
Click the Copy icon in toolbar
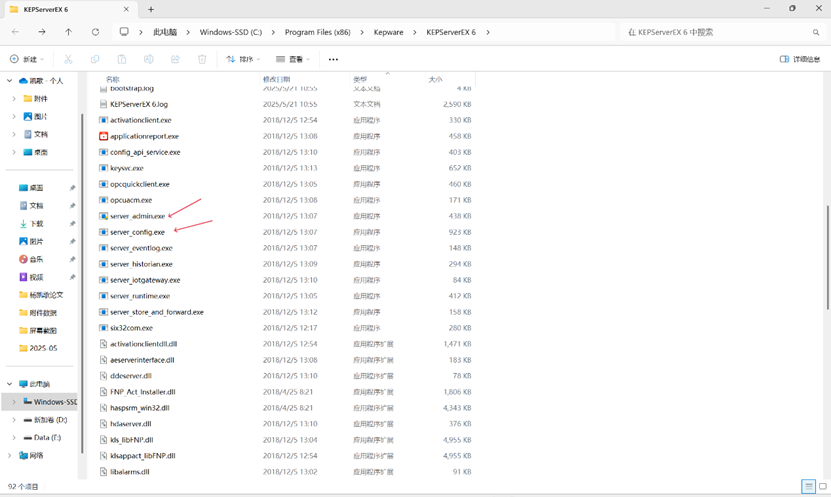coord(95,59)
